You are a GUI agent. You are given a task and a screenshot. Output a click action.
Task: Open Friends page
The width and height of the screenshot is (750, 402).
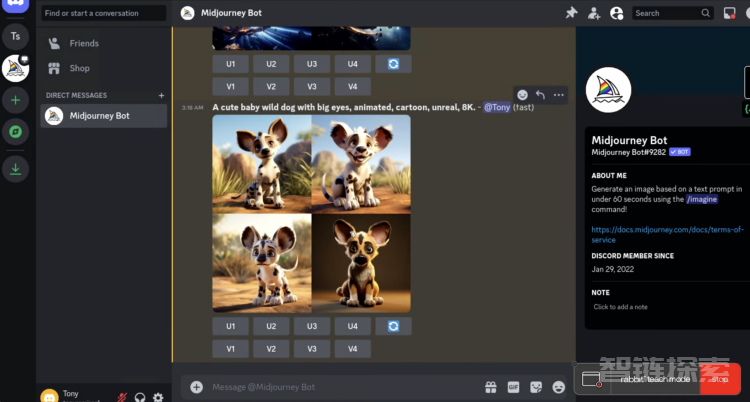(x=104, y=43)
